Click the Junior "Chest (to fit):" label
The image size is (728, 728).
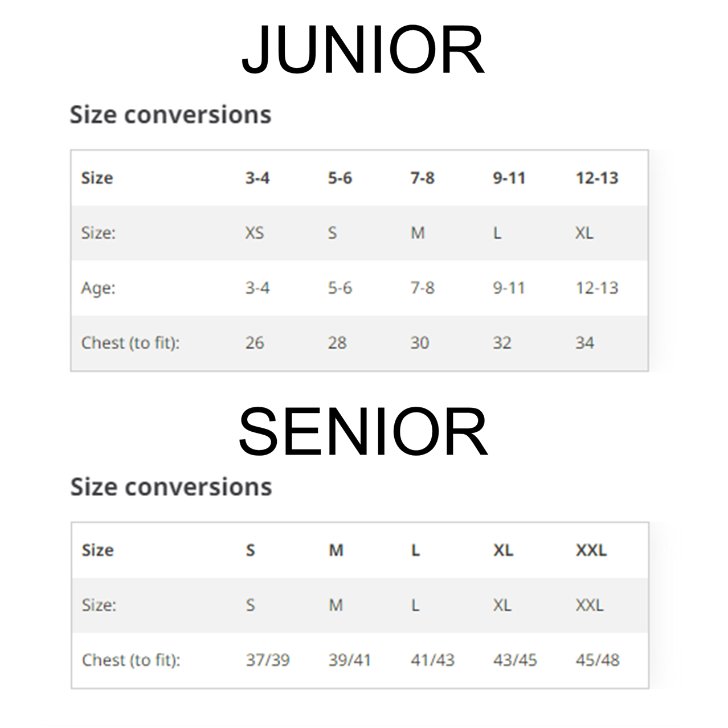(x=130, y=343)
